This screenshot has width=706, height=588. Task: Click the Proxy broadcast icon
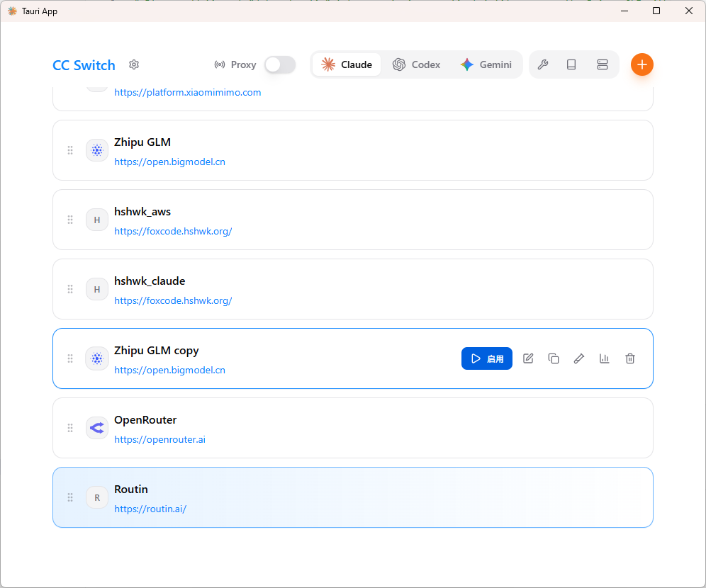pyautogui.click(x=220, y=64)
